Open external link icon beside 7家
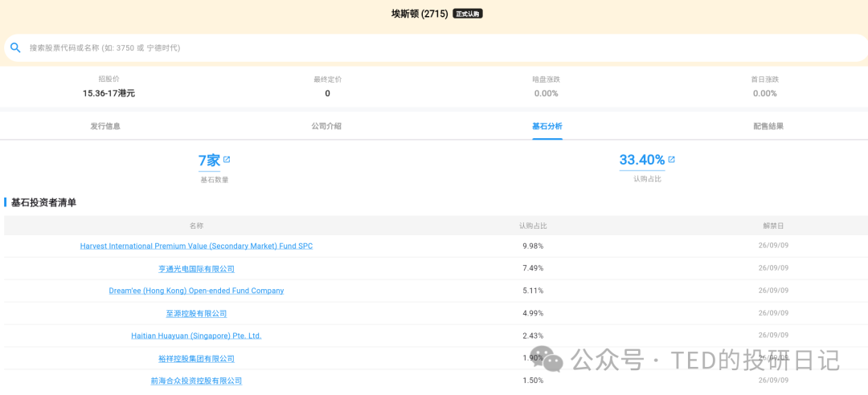 point(227,159)
